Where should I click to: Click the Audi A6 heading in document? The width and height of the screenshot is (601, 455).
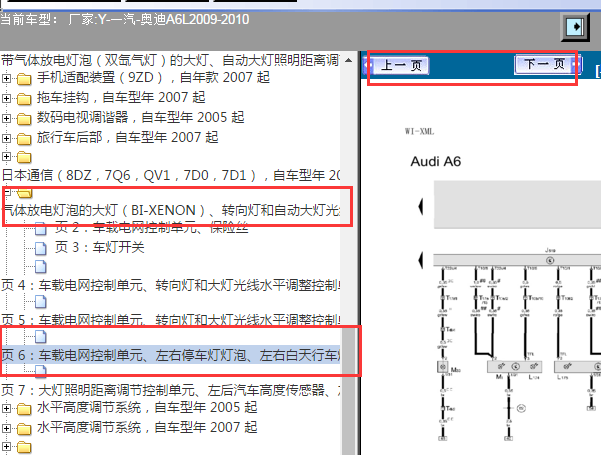click(436, 161)
